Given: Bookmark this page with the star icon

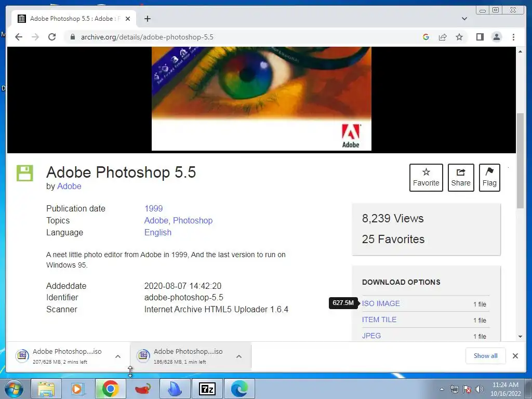Looking at the screenshot, I should tap(459, 37).
